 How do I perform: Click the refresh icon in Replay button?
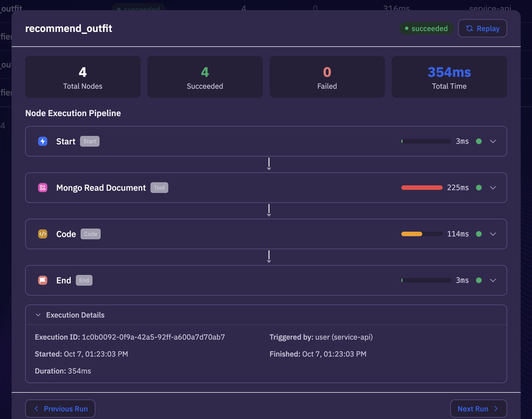(x=469, y=28)
